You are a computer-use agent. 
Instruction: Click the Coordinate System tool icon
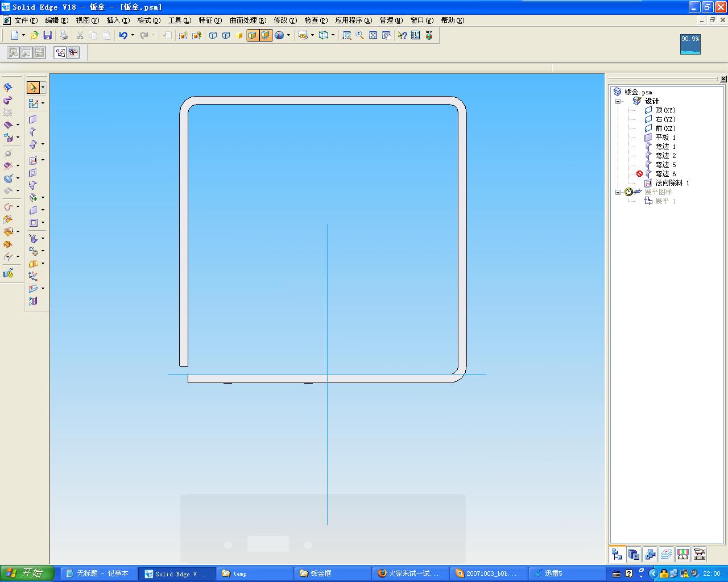pos(33,276)
